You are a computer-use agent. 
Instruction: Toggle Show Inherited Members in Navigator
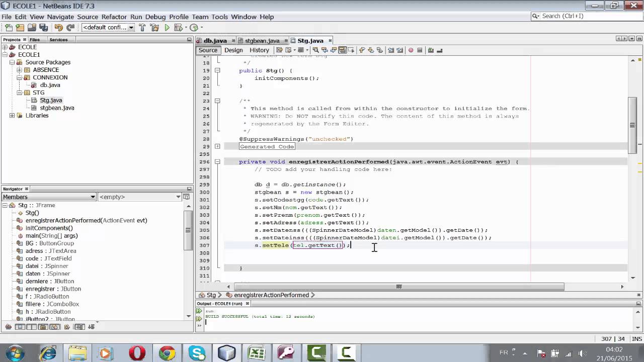click(9, 327)
